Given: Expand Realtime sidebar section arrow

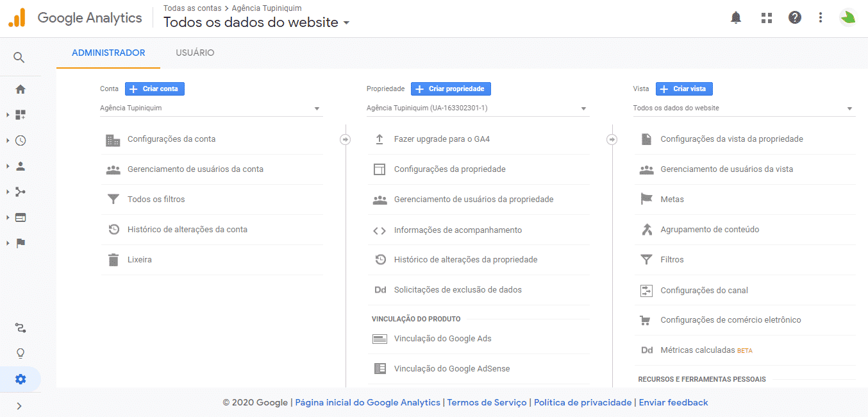Looking at the screenshot, I should [8, 140].
